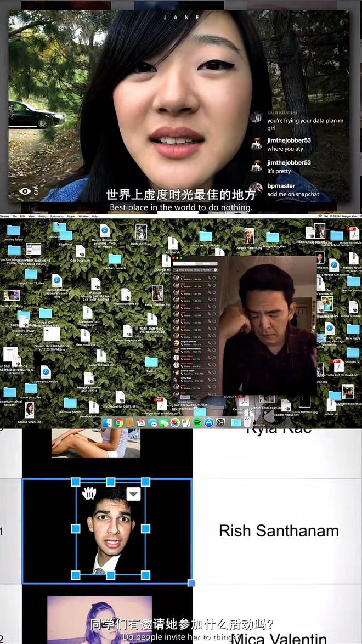Select the 'Abigail Nielsen.jpg' photo file
The width and height of the screenshot is (362, 644).
(250, 236)
